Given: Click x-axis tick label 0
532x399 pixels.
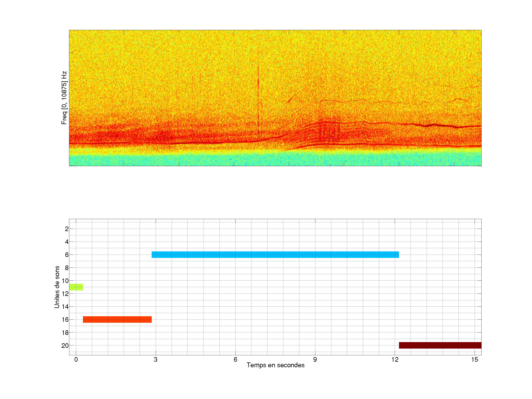Looking at the screenshot, I should 76,359.
